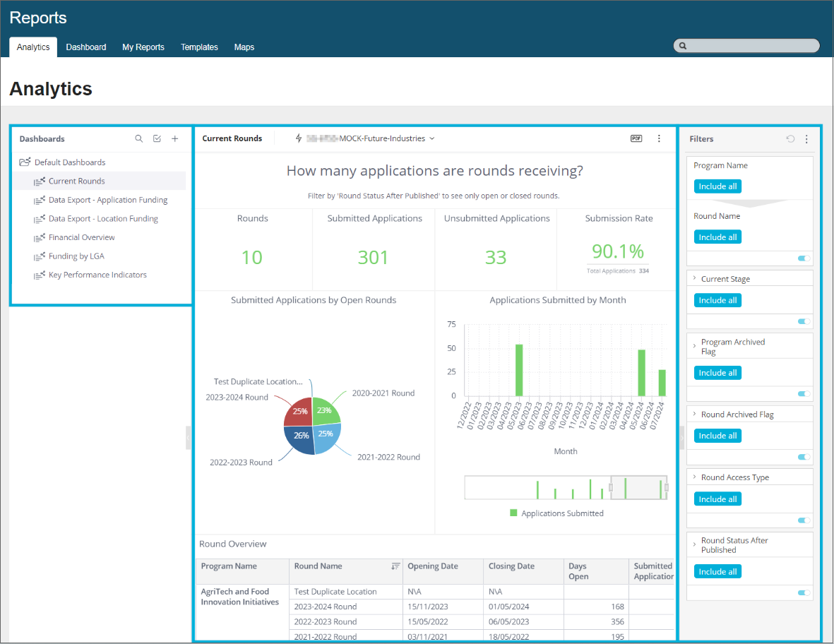The image size is (834, 644).
Task: Switch to the My Reports tab
Action: coord(143,47)
